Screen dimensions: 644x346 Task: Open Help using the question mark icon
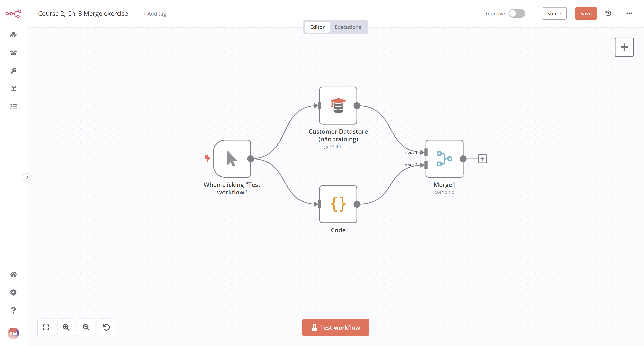coord(13,310)
